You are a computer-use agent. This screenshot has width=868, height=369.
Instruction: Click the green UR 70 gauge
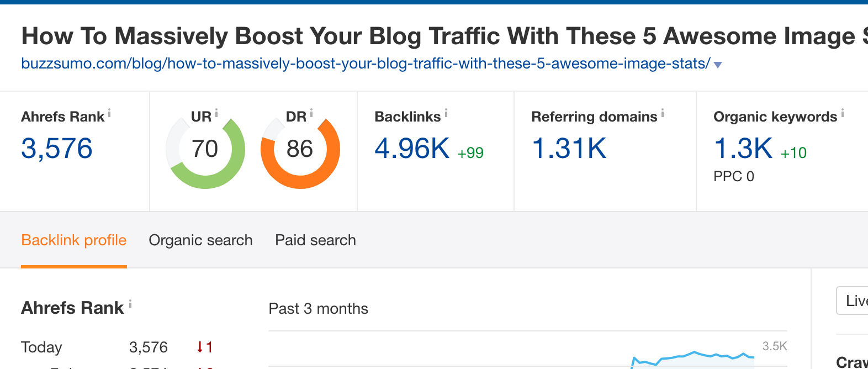coord(205,149)
